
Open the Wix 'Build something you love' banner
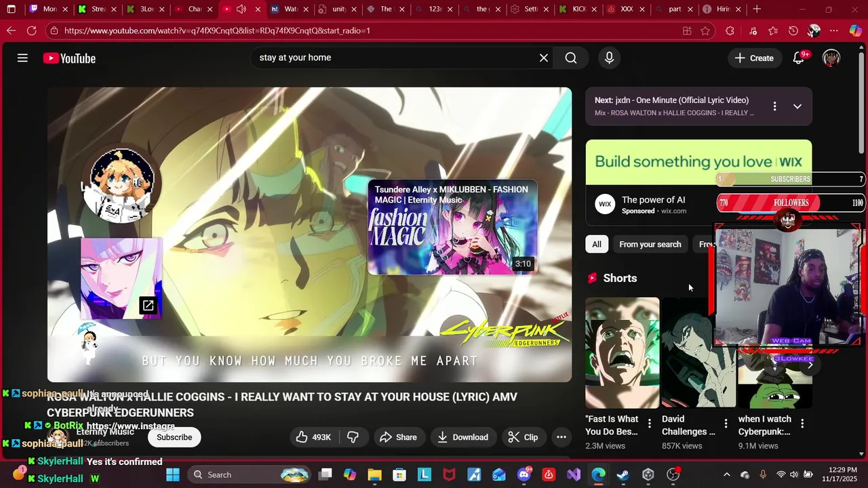point(698,162)
